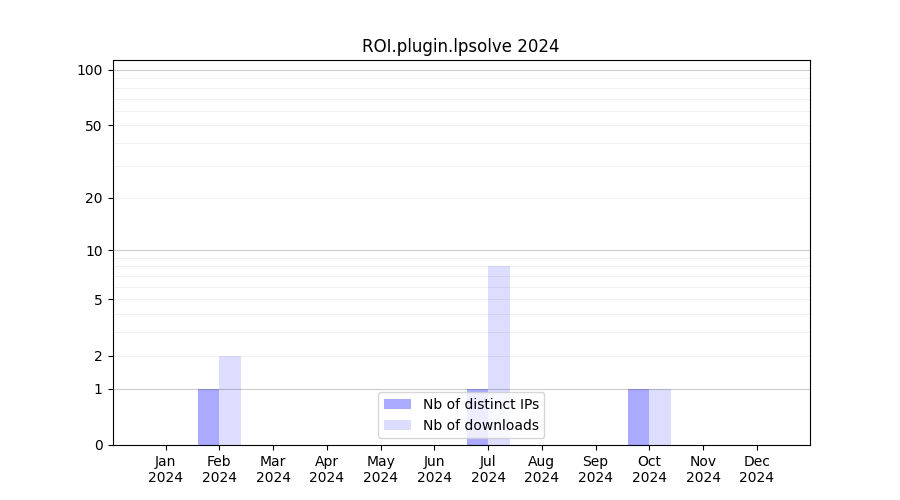Select the 50 y-axis tick label
The image size is (900, 500).
click(x=93, y=126)
